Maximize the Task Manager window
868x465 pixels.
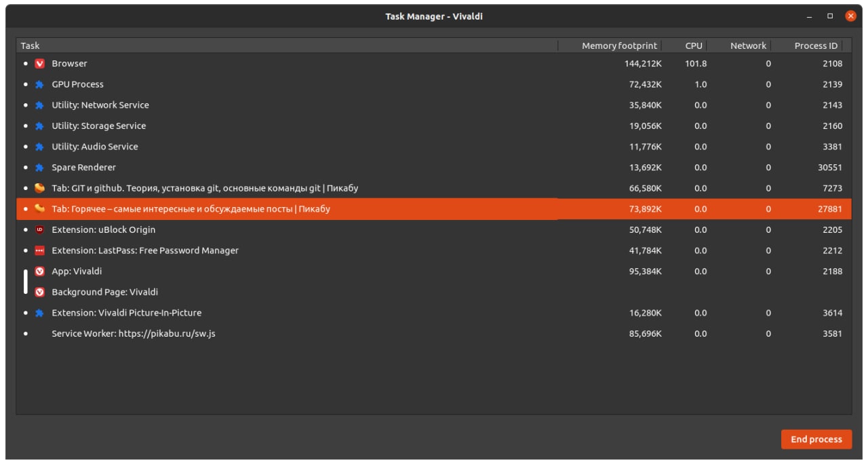(830, 16)
